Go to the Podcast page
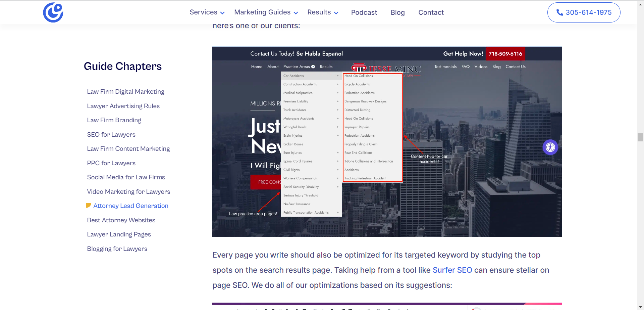 (364, 12)
